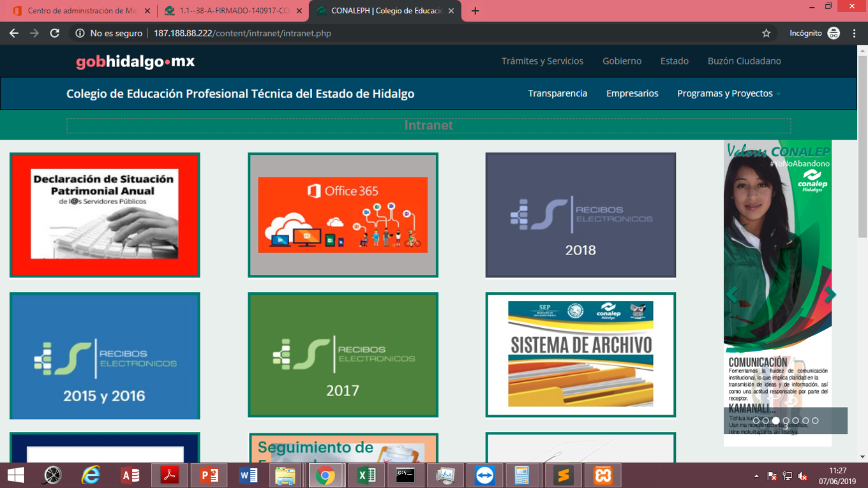Screen dimensions: 868x488
Task: Click the Colegio de Educación Profesional Técnica title
Action: (x=241, y=94)
